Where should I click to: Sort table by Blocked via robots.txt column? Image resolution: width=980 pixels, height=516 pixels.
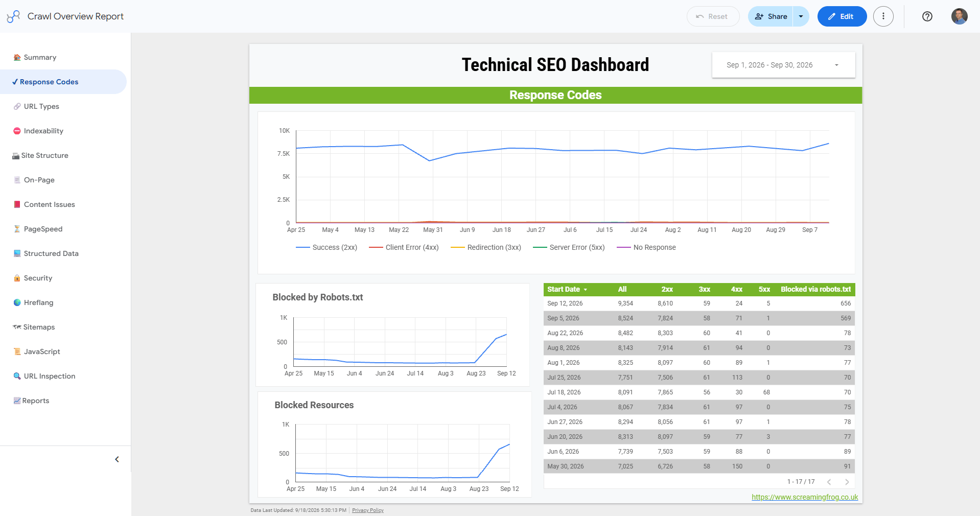815,289
